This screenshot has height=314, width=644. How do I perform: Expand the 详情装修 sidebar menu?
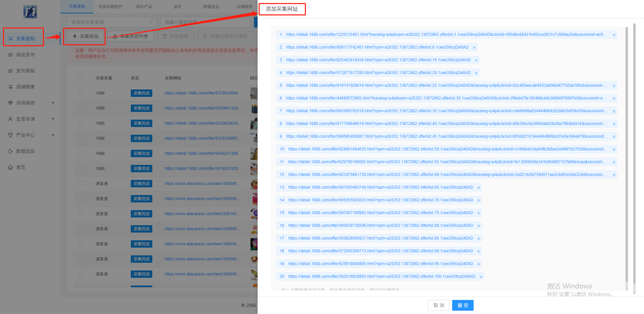tap(30, 103)
